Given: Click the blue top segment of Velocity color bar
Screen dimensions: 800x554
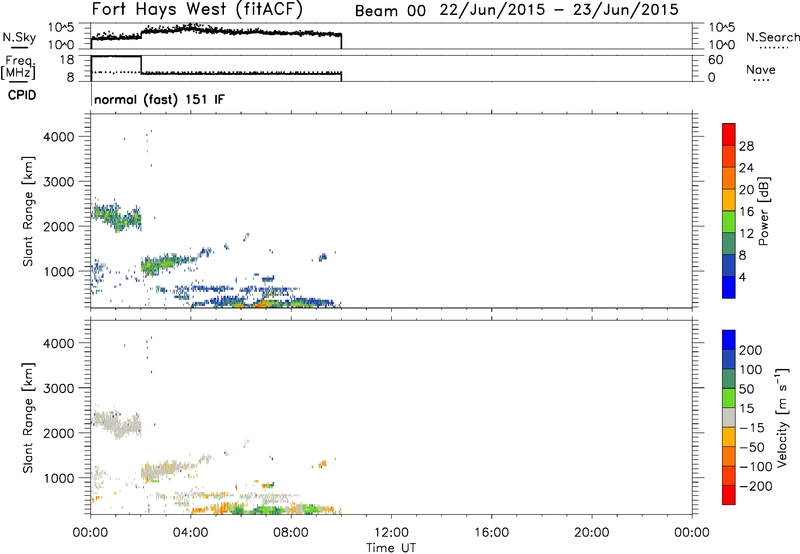Looking at the screenshot, I should [x=729, y=340].
